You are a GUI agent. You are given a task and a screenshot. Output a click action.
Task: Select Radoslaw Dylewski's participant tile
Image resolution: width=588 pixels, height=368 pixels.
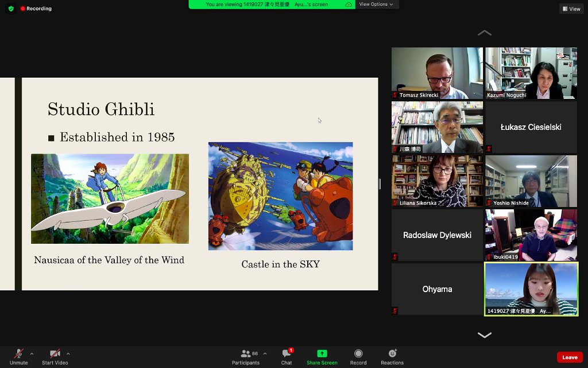click(437, 235)
